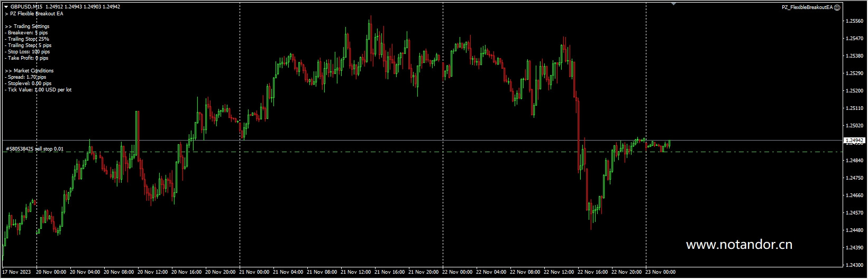Click the 1.25110 price scale value
868x279 pixels.
[x=854, y=108]
